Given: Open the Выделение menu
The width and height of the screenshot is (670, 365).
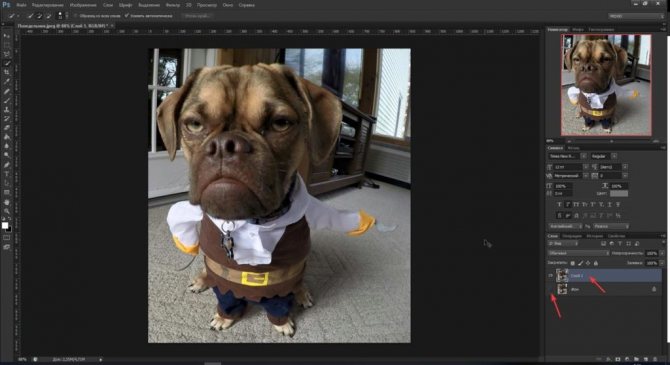Looking at the screenshot, I should pyautogui.click(x=149, y=5).
